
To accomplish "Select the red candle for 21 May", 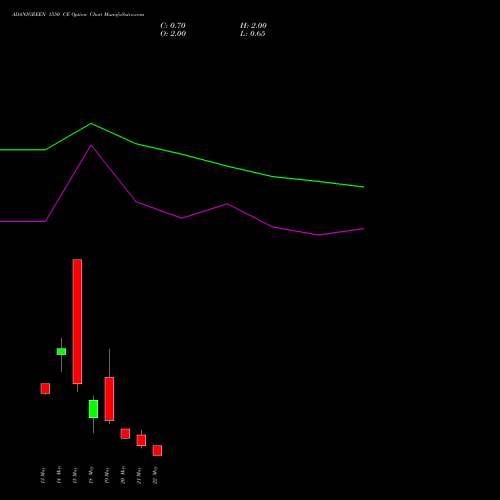I will (141, 440).
